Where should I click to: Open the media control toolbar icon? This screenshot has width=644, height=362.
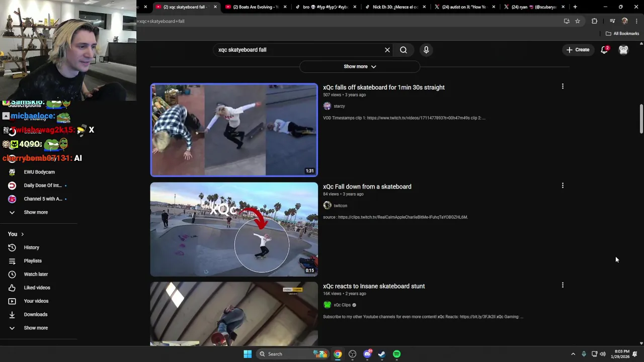612,21
